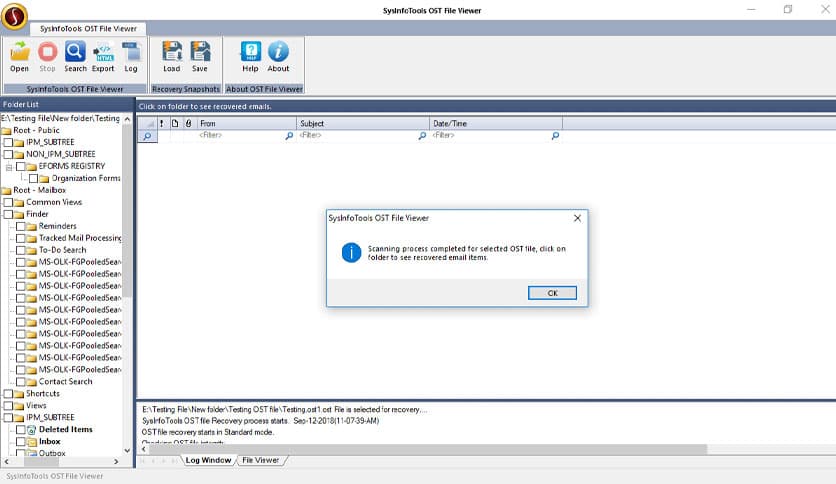Click the Inbox folder icon
The height and width of the screenshot is (484, 836).
31,442
